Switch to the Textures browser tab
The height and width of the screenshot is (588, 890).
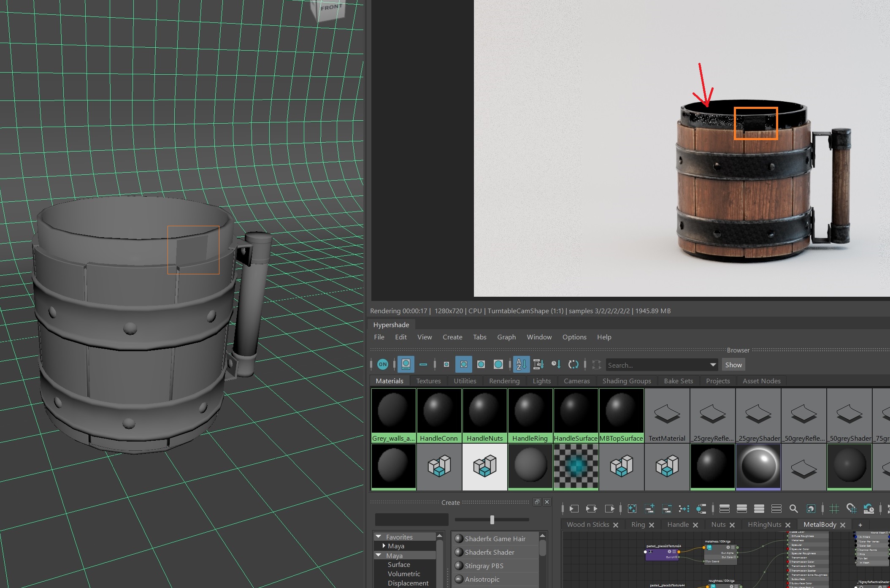[428, 381]
